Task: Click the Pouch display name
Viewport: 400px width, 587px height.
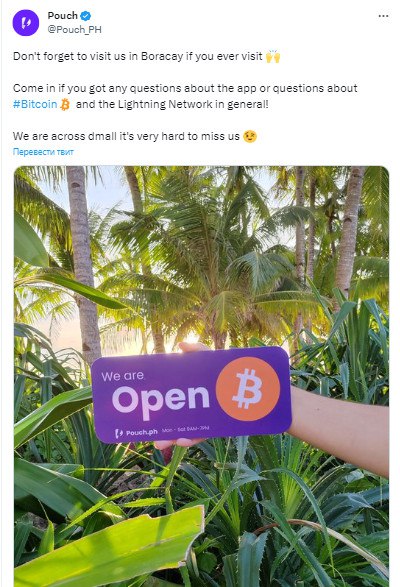Action: click(x=63, y=16)
